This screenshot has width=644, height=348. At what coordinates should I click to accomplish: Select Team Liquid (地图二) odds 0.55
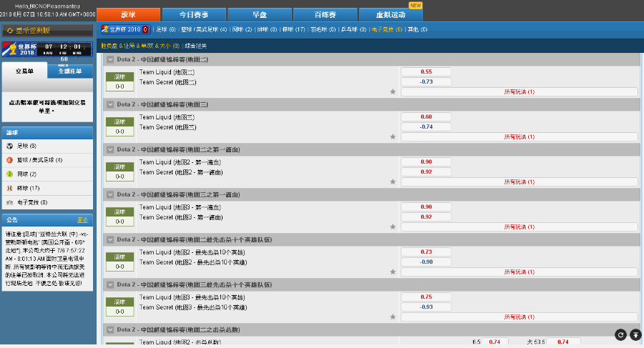pyautogui.click(x=426, y=72)
